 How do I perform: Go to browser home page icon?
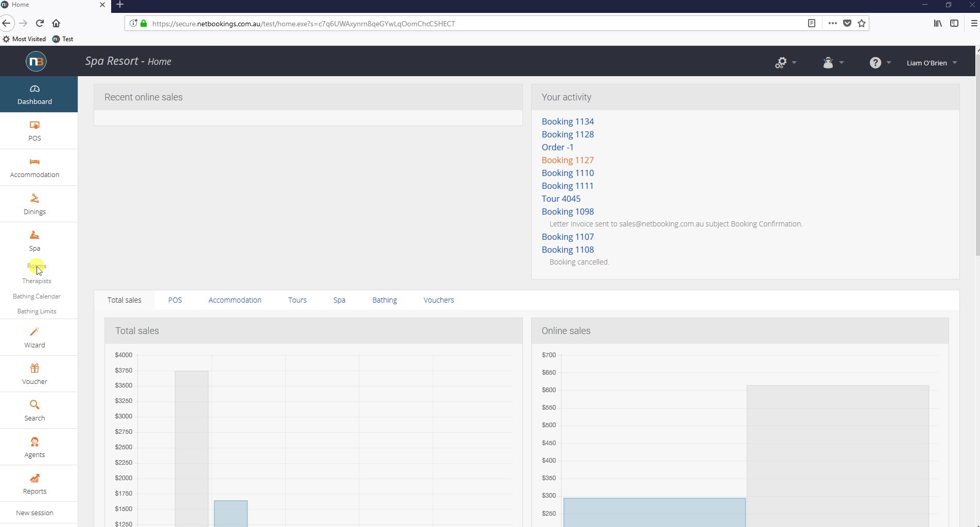coord(56,23)
